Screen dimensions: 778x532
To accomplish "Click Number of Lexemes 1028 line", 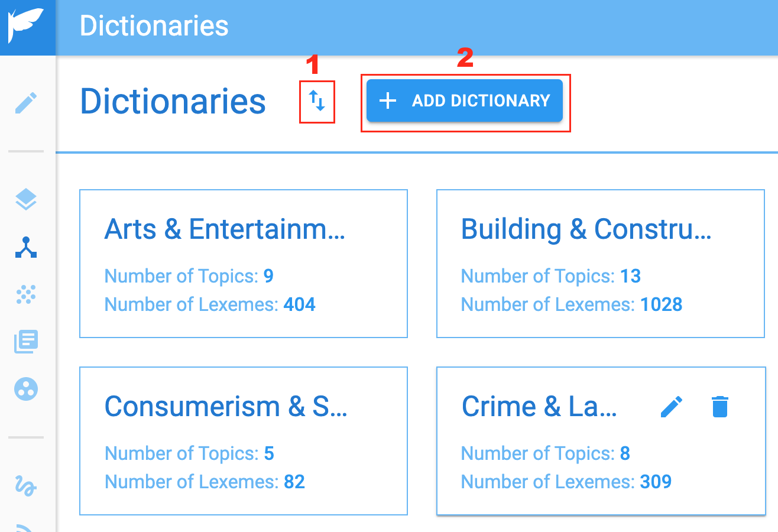I will click(572, 304).
